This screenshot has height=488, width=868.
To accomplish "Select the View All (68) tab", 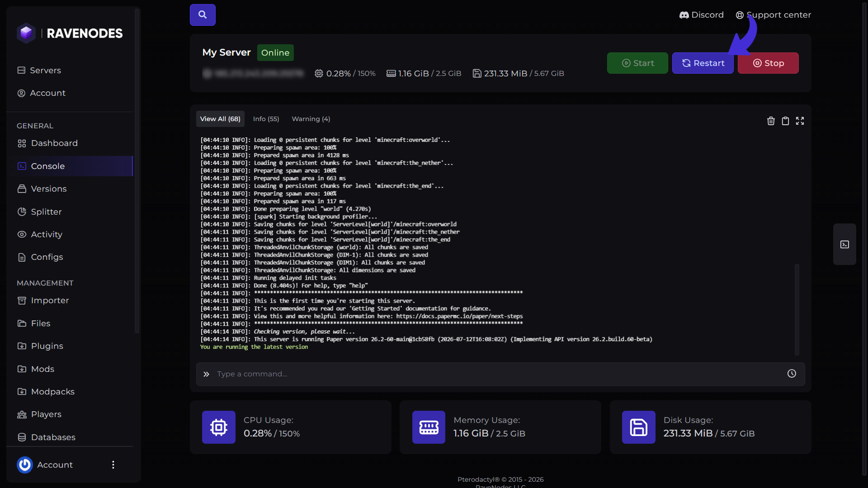I will [x=220, y=119].
